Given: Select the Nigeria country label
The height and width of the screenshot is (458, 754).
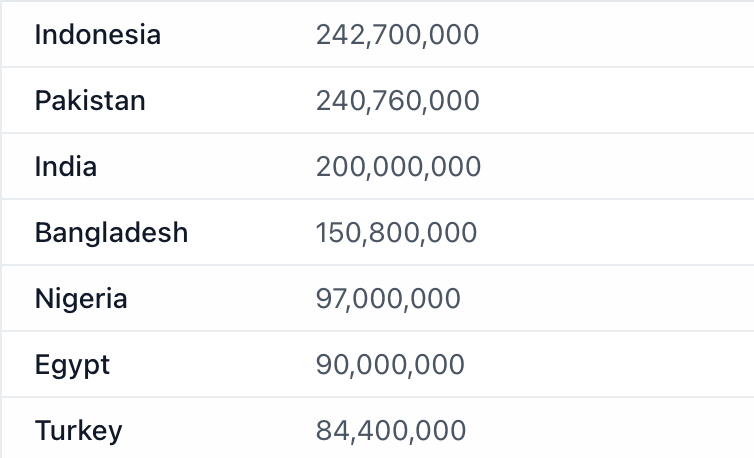Looking at the screenshot, I should pos(81,299).
